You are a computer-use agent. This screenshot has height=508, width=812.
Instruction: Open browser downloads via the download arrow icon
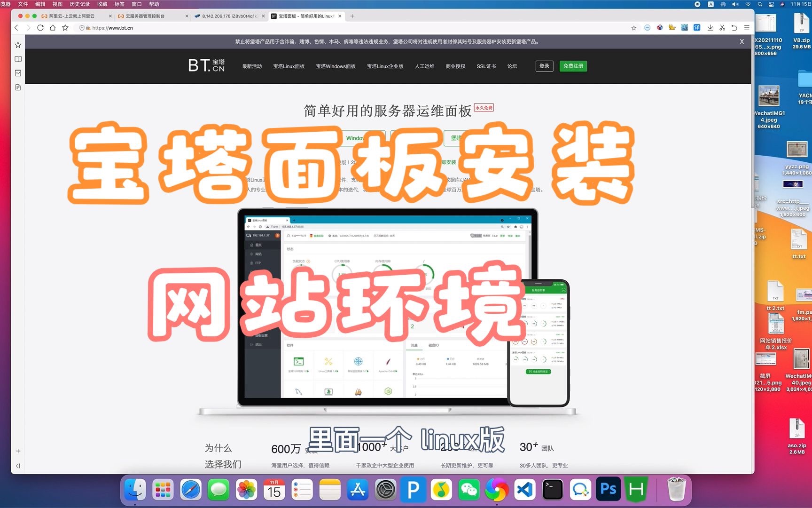coord(710,28)
